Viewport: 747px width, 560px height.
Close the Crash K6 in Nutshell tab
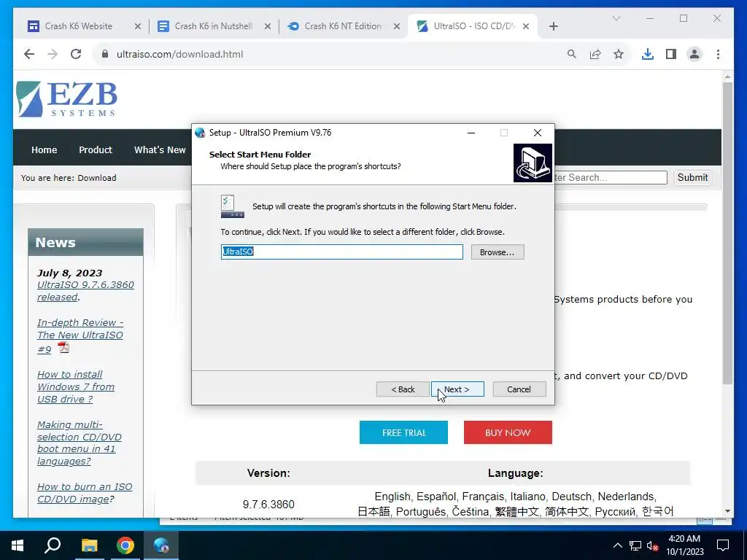(x=268, y=26)
